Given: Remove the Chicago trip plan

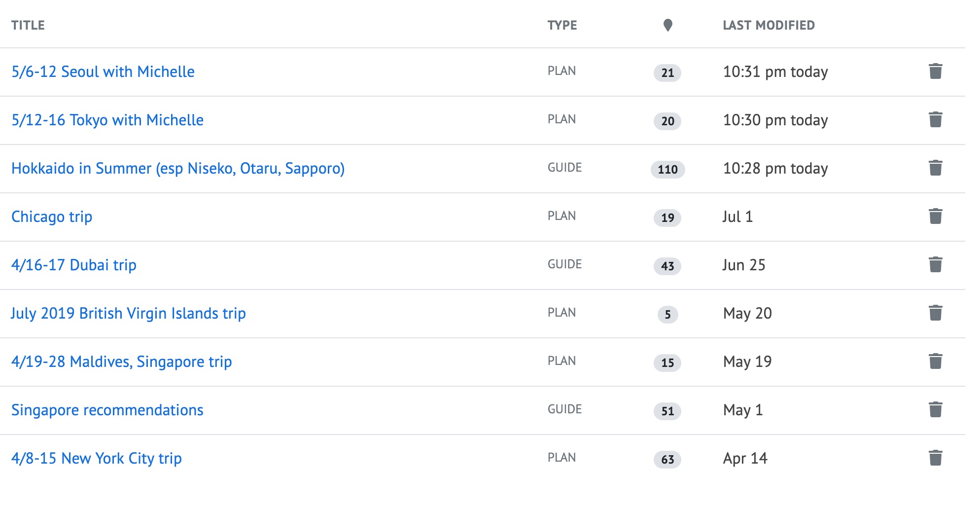Looking at the screenshot, I should coord(935,217).
